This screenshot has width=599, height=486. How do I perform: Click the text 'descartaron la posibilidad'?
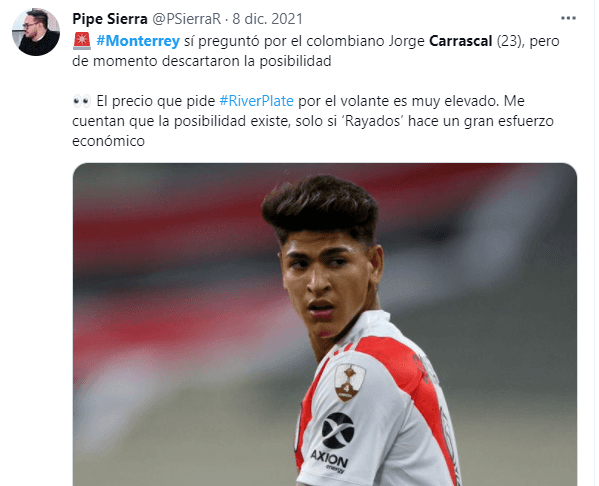246,61
